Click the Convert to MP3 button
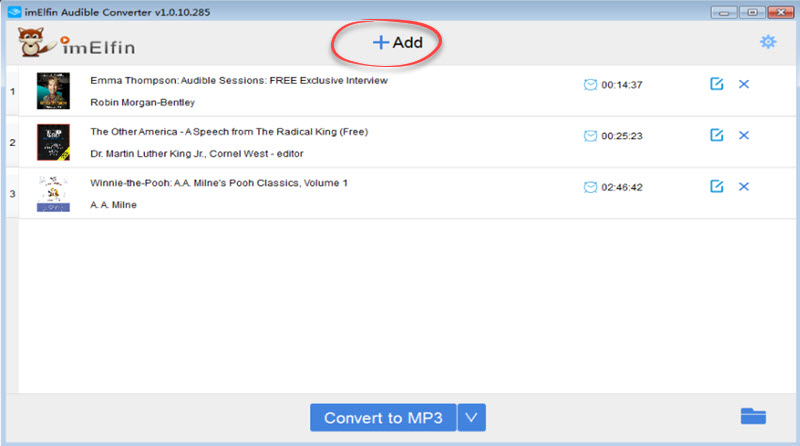Screen dimensions: 800x446 pyautogui.click(x=383, y=418)
